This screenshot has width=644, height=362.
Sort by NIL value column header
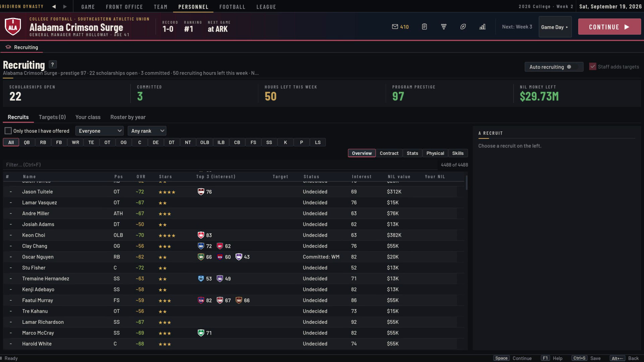point(399,177)
